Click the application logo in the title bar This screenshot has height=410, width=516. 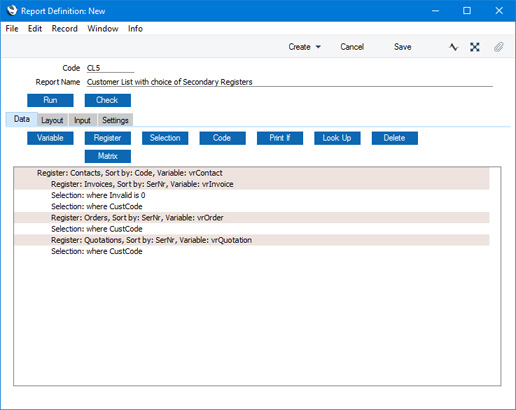(12, 10)
